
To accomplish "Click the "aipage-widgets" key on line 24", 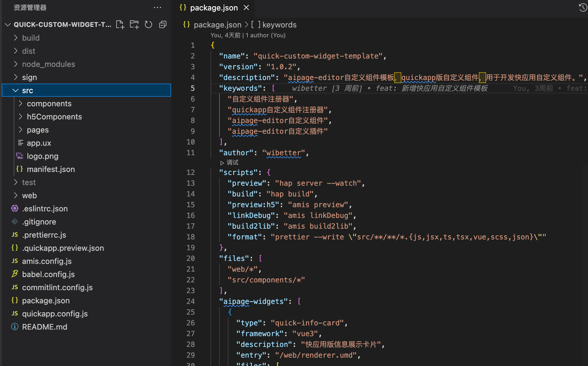I will [x=253, y=302].
